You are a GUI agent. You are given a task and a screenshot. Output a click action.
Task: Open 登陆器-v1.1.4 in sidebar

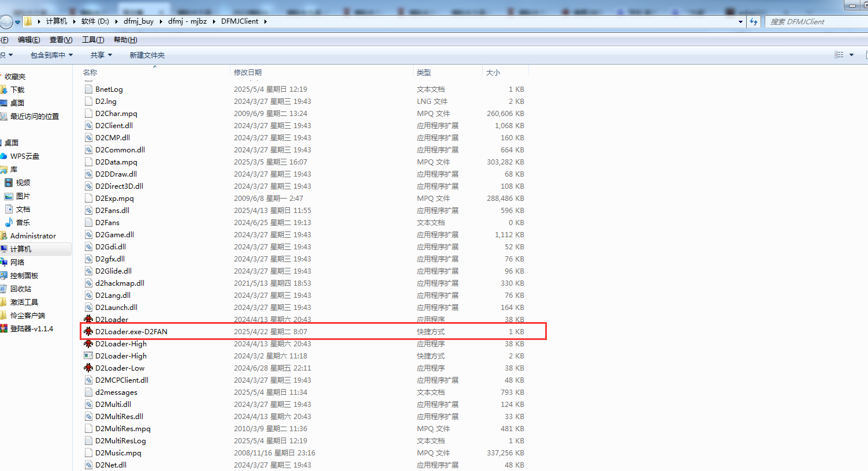coord(31,329)
